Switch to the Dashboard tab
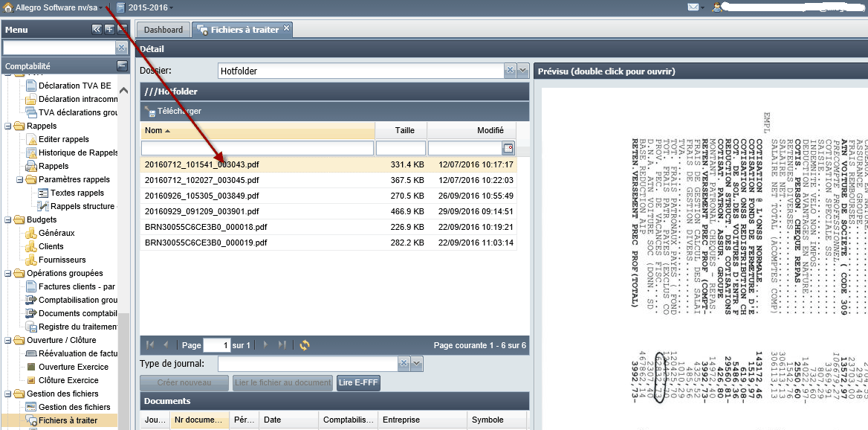Screen dimensions: 868x430 coord(163,29)
